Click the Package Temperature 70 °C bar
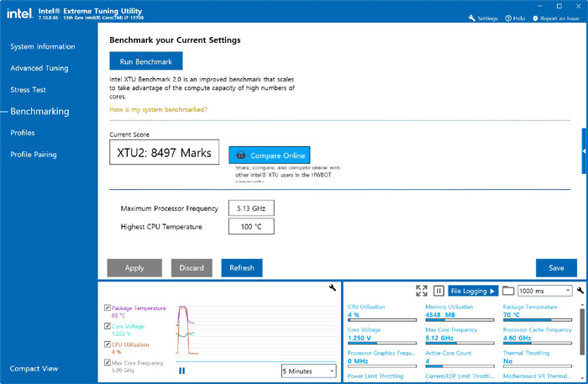Image resolution: width=588 pixels, height=384 pixels. (x=538, y=320)
